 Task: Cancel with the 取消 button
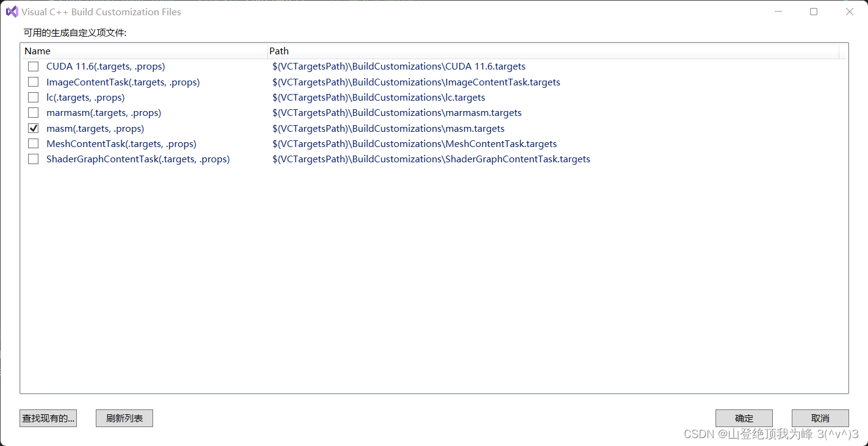pos(820,418)
